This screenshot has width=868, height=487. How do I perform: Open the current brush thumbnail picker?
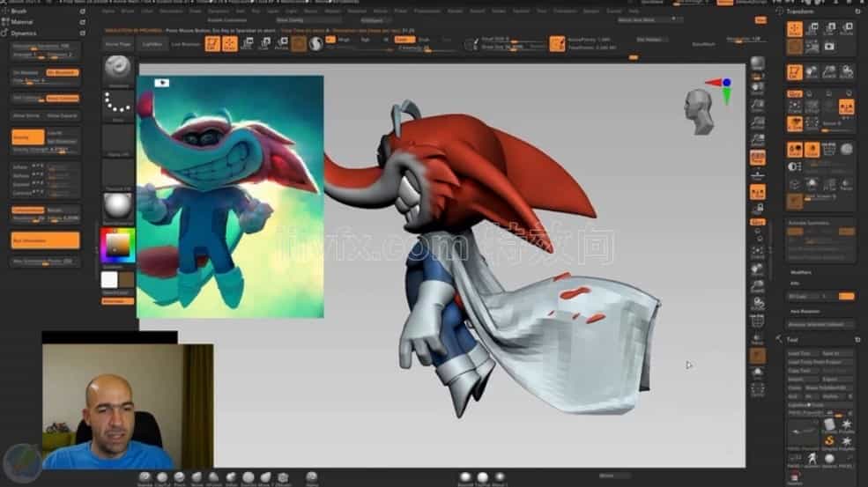[x=118, y=70]
